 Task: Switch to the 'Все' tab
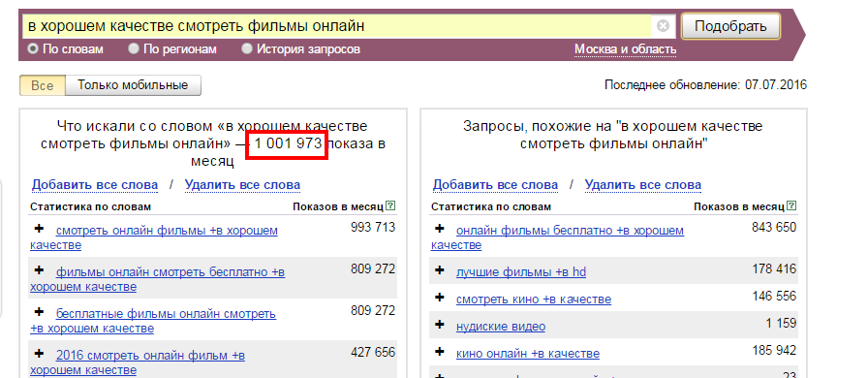(x=42, y=85)
